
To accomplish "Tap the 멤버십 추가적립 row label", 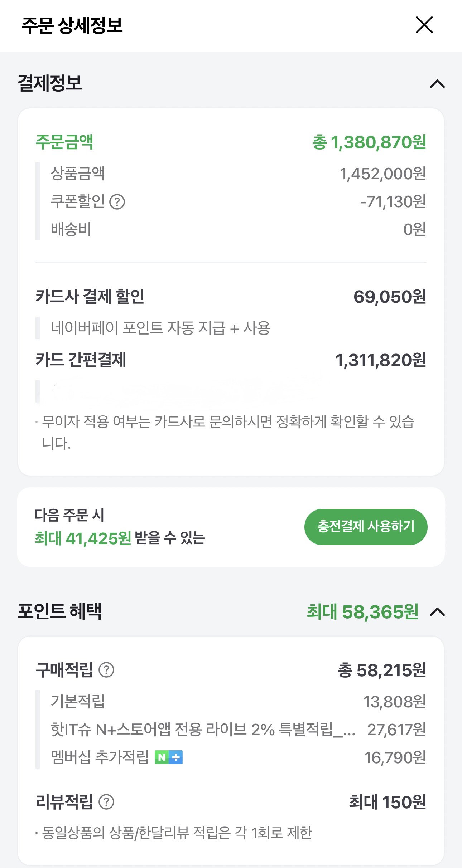I will coord(100,757).
